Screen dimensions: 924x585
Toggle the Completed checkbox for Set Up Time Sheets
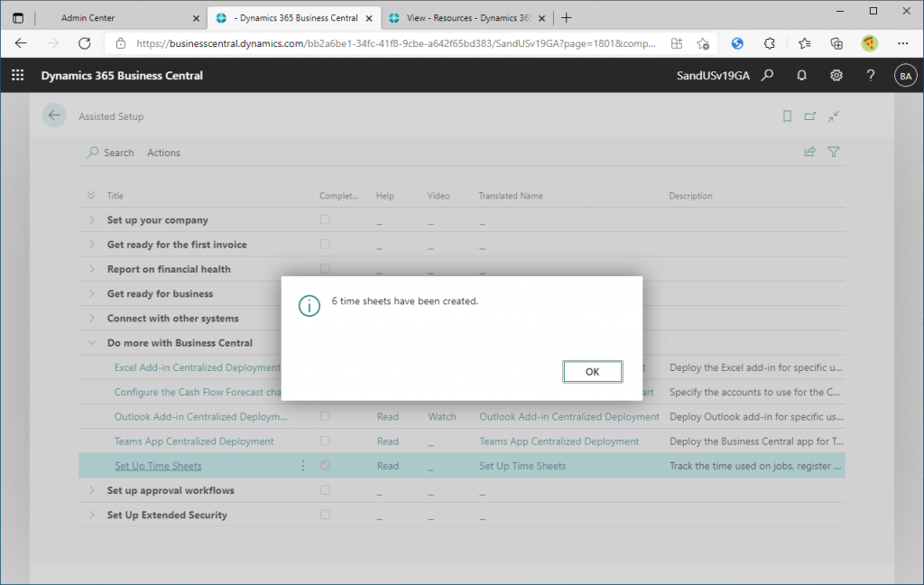click(x=325, y=465)
